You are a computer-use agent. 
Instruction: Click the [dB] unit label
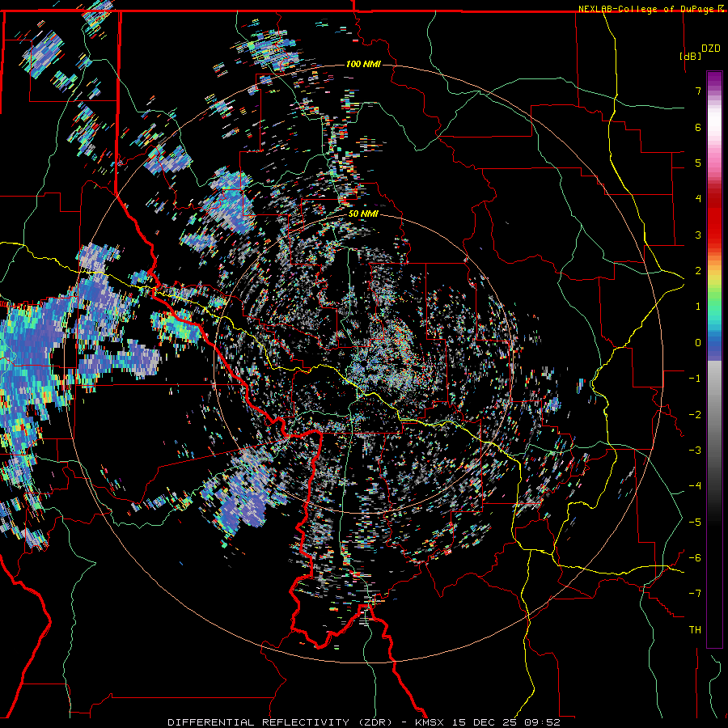pyautogui.click(x=690, y=56)
